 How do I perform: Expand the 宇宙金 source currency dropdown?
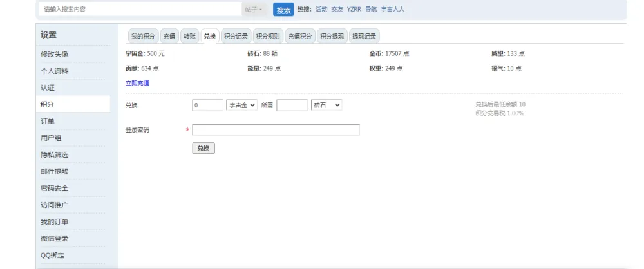[241, 105]
